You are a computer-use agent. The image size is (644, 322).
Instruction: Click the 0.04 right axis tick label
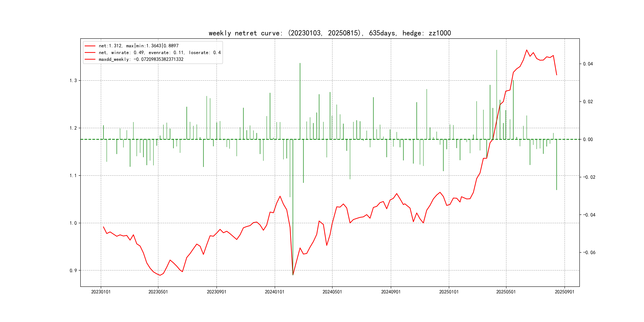588,64
